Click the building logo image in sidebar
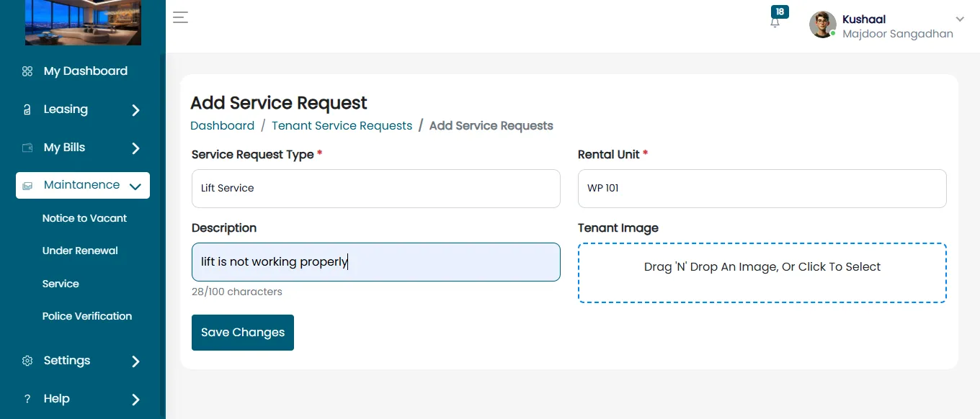The height and width of the screenshot is (419, 980). (x=83, y=22)
